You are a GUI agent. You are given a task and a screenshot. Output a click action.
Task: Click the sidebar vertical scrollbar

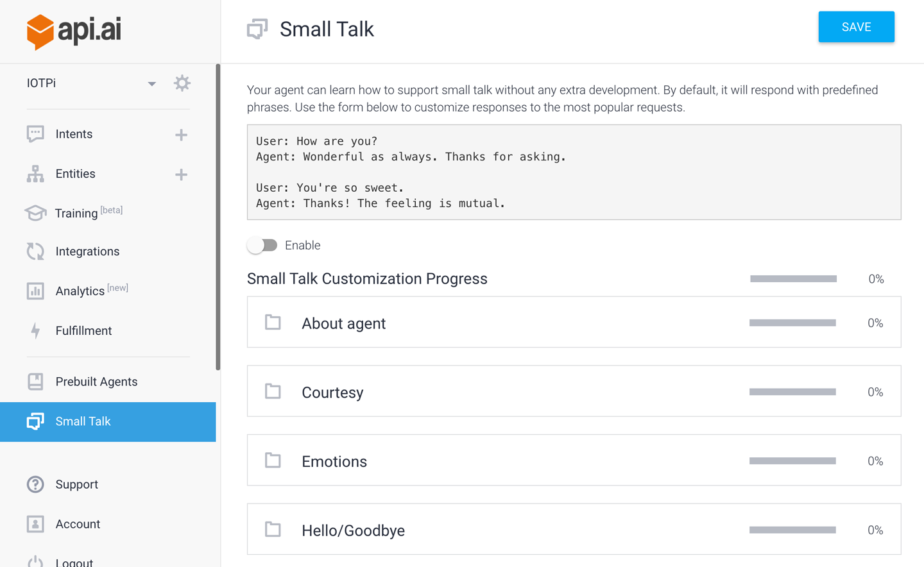(x=218, y=217)
